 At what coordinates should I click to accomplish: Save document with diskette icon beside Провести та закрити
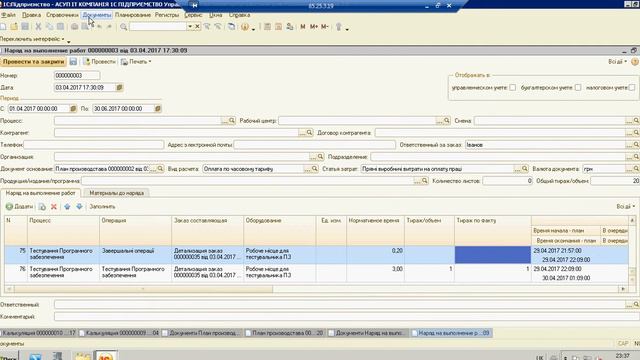pyautogui.click(x=73, y=62)
